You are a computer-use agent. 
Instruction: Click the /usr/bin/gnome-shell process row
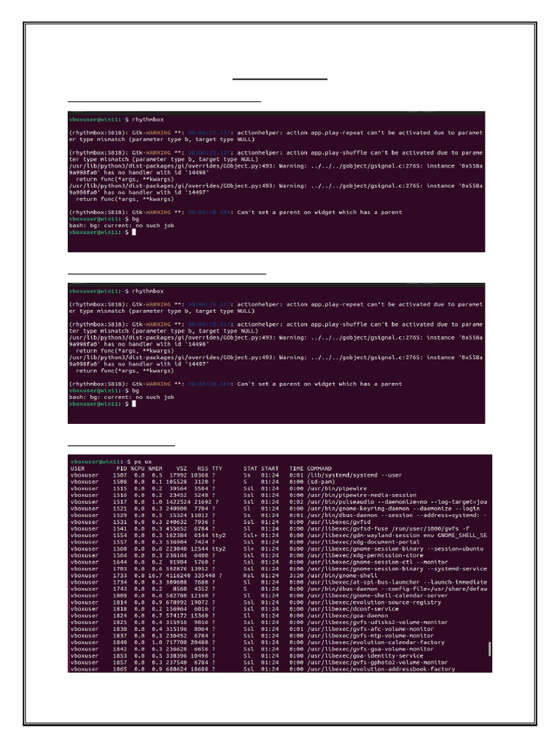[281, 575]
